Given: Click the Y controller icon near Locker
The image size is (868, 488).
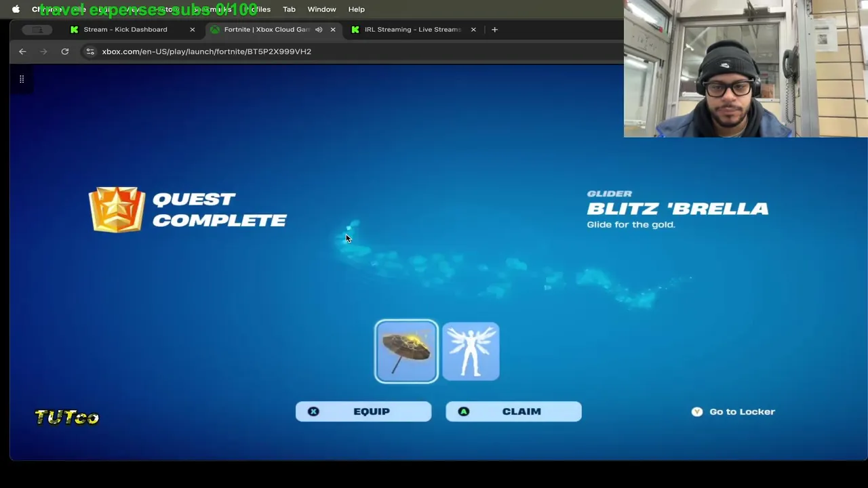Looking at the screenshot, I should (x=697, y=411).
